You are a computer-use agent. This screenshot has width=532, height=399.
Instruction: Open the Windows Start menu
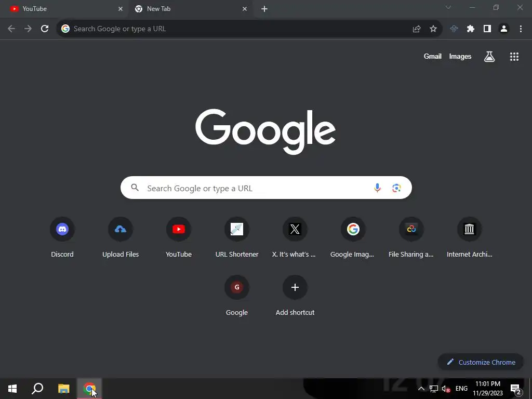(x=12, y=389)
